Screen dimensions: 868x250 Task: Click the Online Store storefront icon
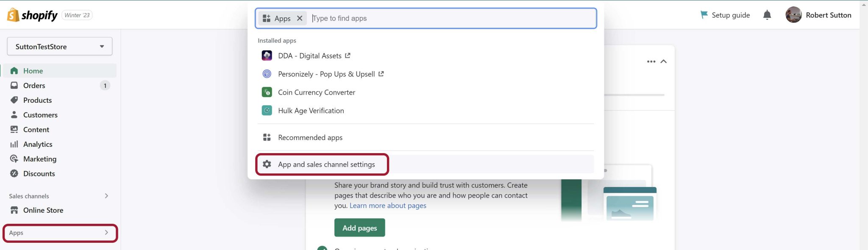point(14,210)
